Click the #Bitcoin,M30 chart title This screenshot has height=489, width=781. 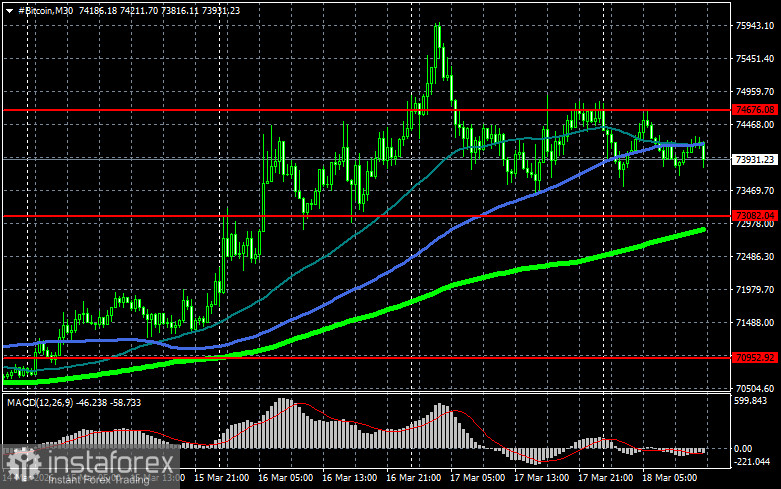(x=45, y=10)
